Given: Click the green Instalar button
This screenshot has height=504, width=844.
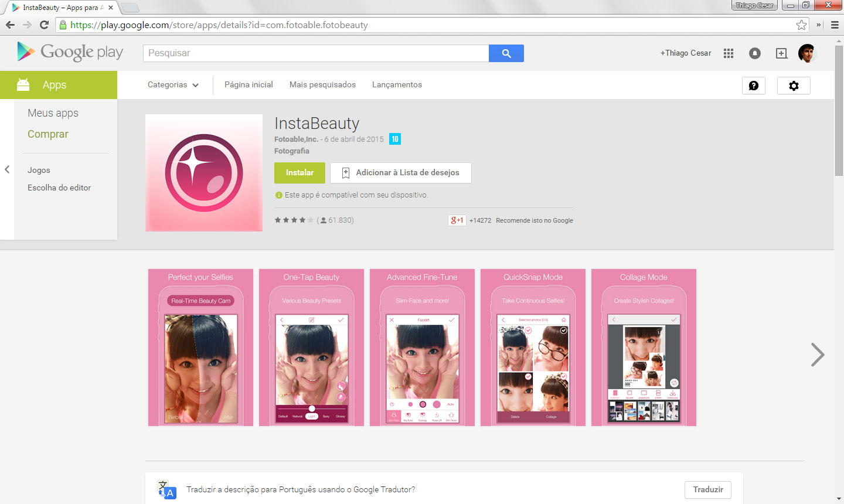Looking at the screenshot, I should [300, 173].
